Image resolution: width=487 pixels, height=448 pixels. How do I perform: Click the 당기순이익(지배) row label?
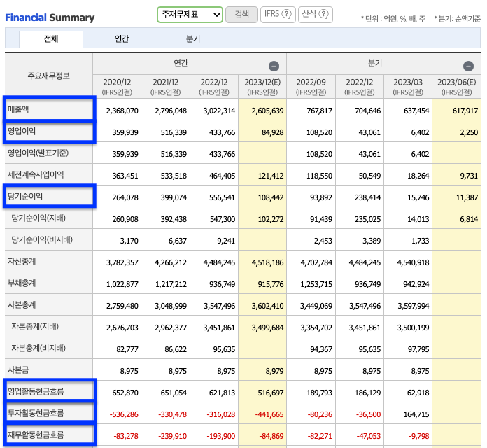tap(38, 218)
